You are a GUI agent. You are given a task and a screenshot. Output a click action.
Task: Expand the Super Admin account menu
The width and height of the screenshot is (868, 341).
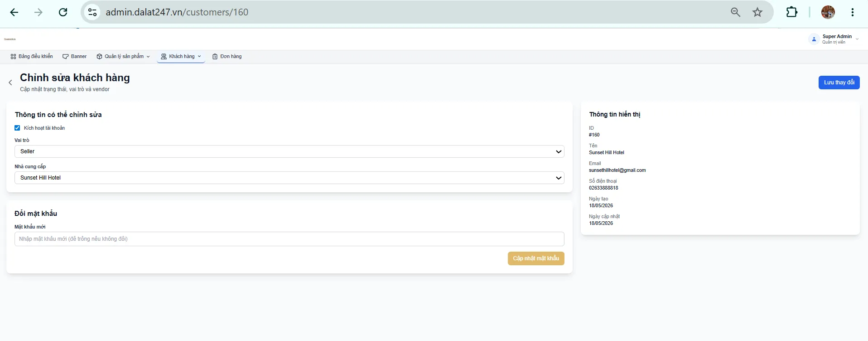click(834, 39)
